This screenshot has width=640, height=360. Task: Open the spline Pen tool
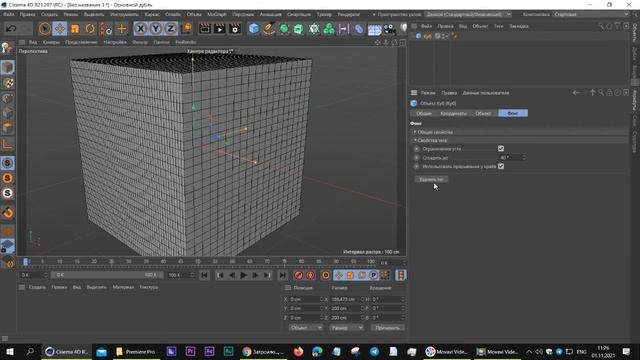(x=269, y=29)
